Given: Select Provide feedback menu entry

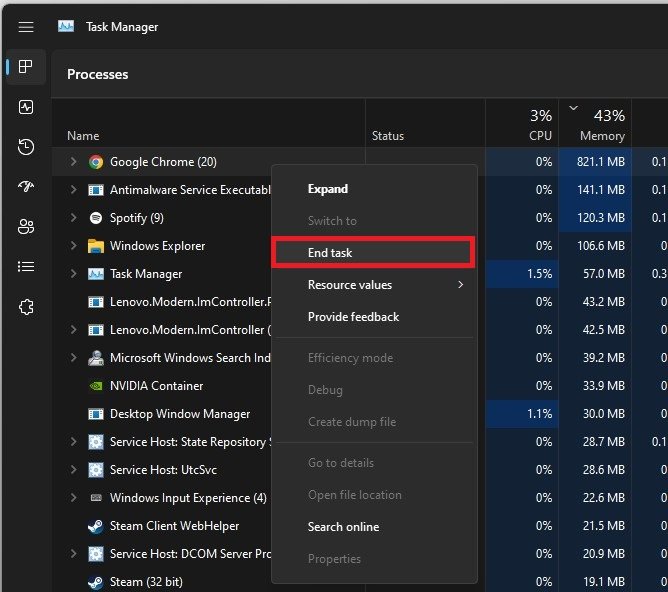Looking at the screenshot, I should [x=374, y=317].
